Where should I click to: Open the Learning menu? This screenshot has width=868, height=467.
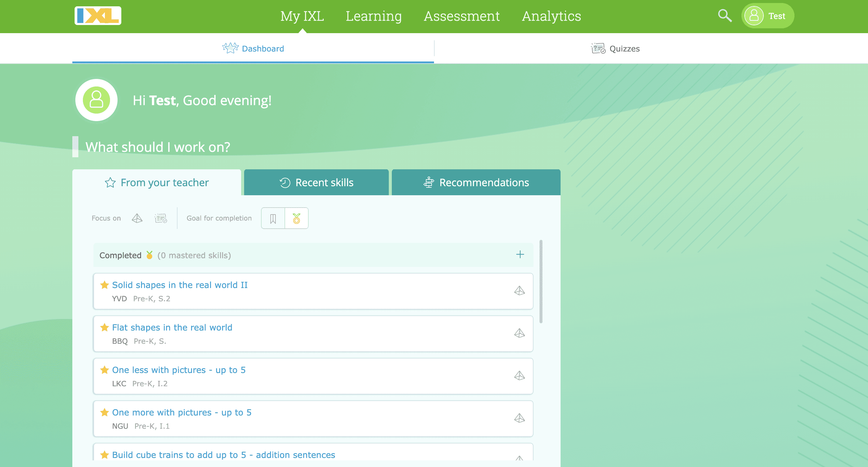[x=374, y=16]
